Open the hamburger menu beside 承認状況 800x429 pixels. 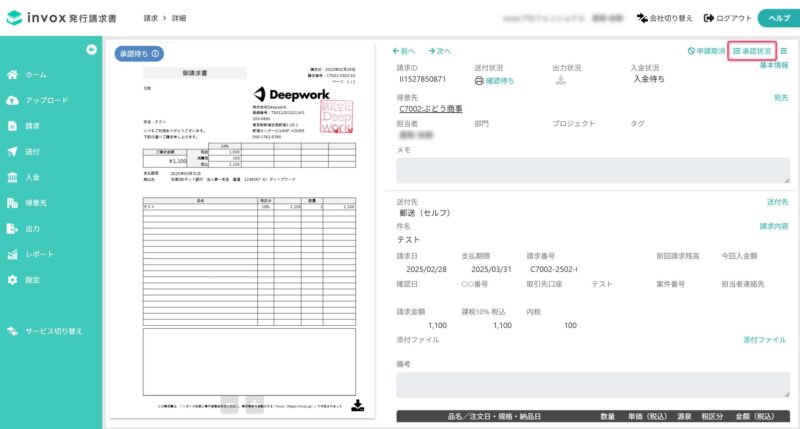[784, 51]
